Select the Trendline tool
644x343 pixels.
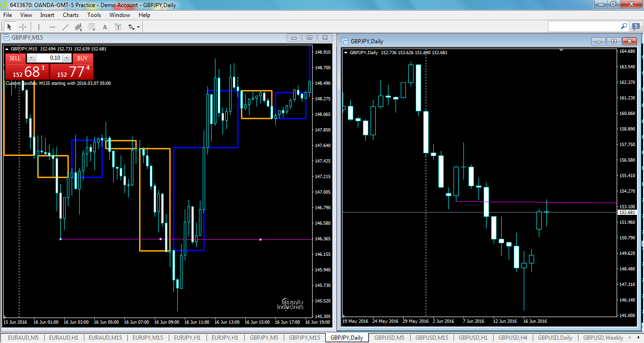tap(65, 26)
